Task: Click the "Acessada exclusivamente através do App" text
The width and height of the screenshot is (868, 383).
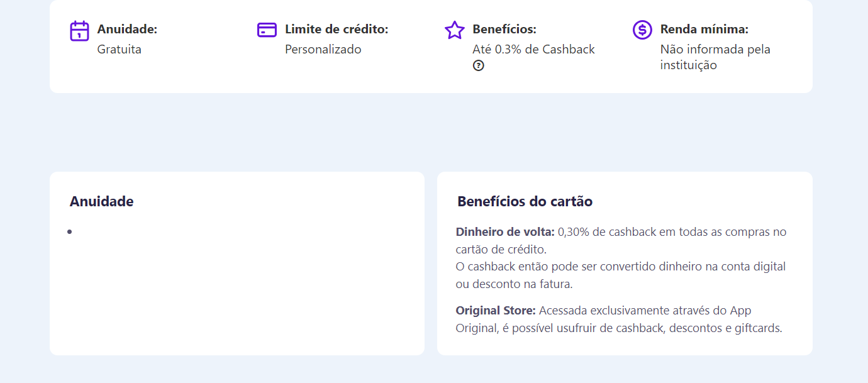Action: [x=645, y=311]
